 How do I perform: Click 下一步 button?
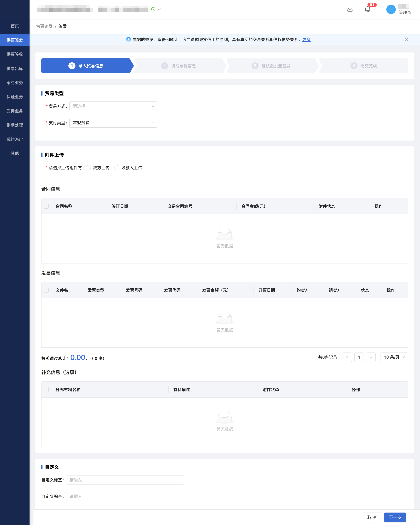click(x=395, y=517)
